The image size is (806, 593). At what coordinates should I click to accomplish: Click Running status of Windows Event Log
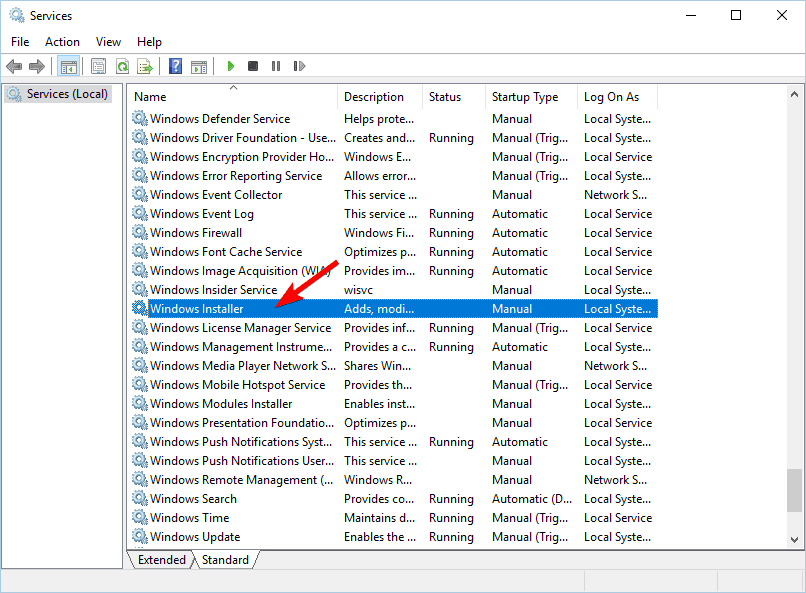pos(451,214)
